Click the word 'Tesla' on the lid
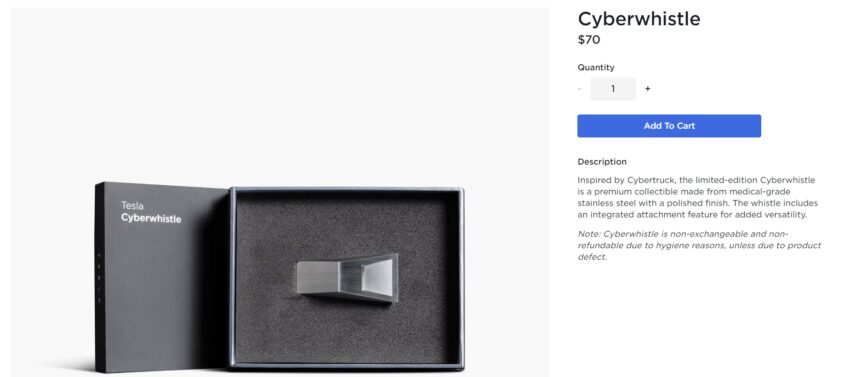The width and height of the screenshot is (850, 377). point(132,206)
